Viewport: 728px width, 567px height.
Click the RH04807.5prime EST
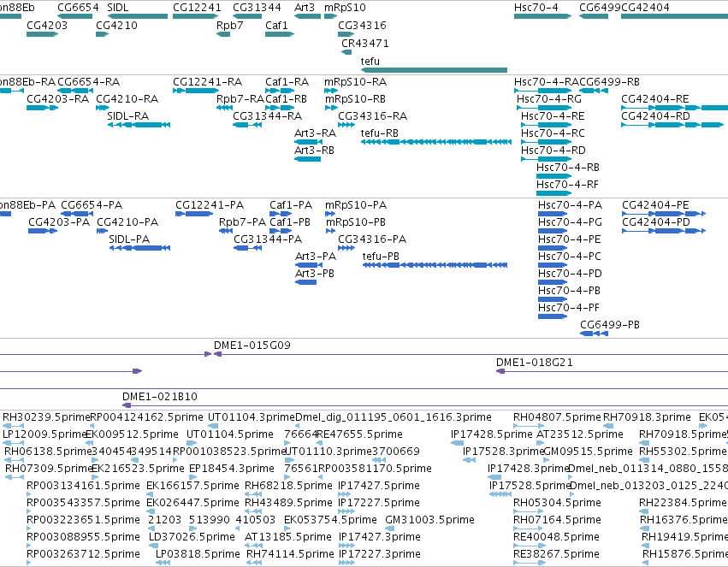click(528, 426)
